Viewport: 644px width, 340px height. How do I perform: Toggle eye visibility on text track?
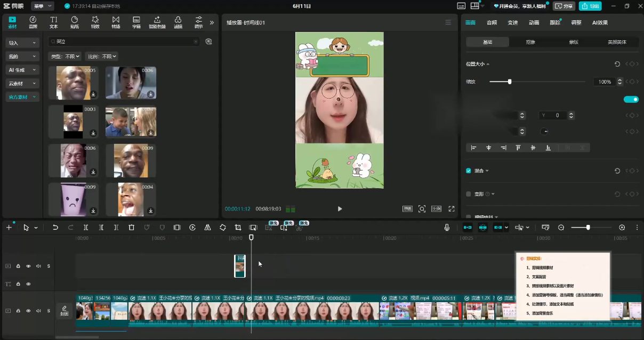click(x=28, y=284)
